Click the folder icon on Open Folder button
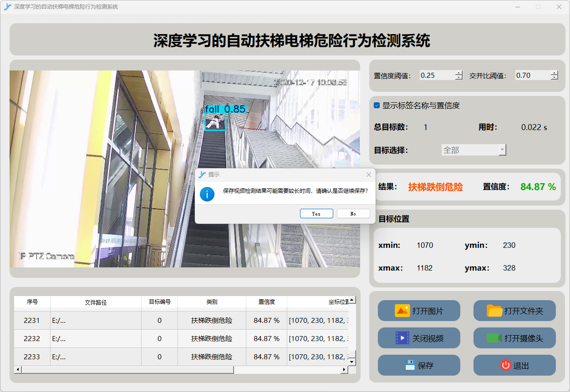Screen dimensions: 570x392 [494, 311]
